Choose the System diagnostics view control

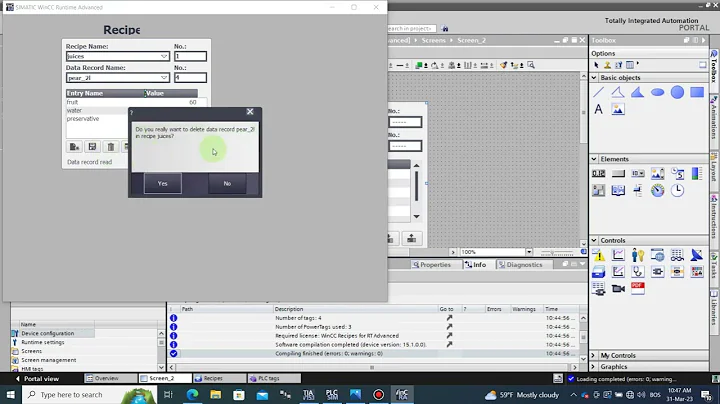click(x=638, y=272)
